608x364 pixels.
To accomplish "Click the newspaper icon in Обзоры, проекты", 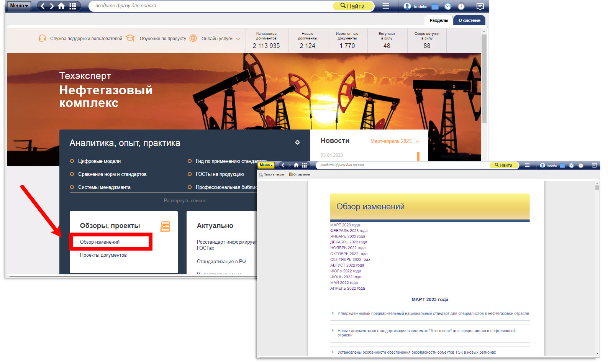I will click(165, 226).
